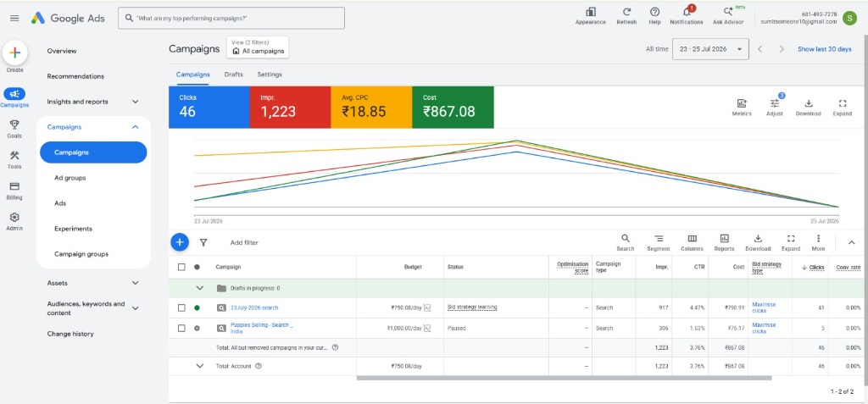
Task: Open the hamburger main menu
Action: (x=14, y=19)
